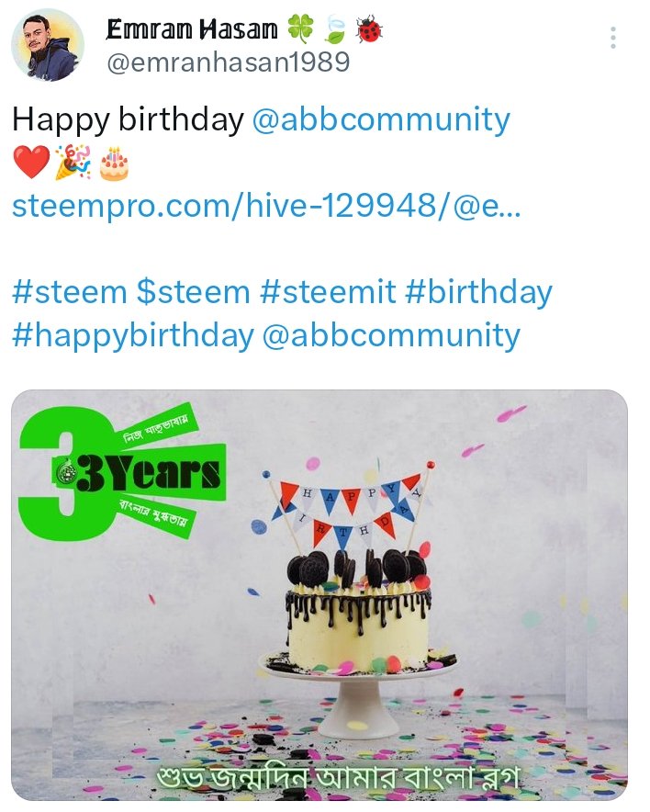Screen dimensions: 650x812
Task: Open the @emranhasan1989 handle
Action: [x=229, y=62]
